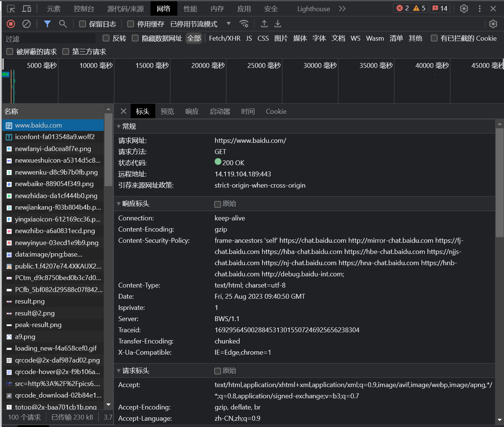Switch to the 响应 detail tab
Viewport: 504px width, 427px height.
[x=192, y=111]
